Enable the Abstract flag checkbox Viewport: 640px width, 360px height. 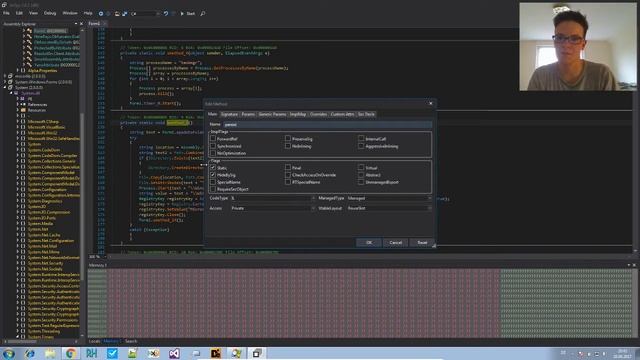[361, 175]
